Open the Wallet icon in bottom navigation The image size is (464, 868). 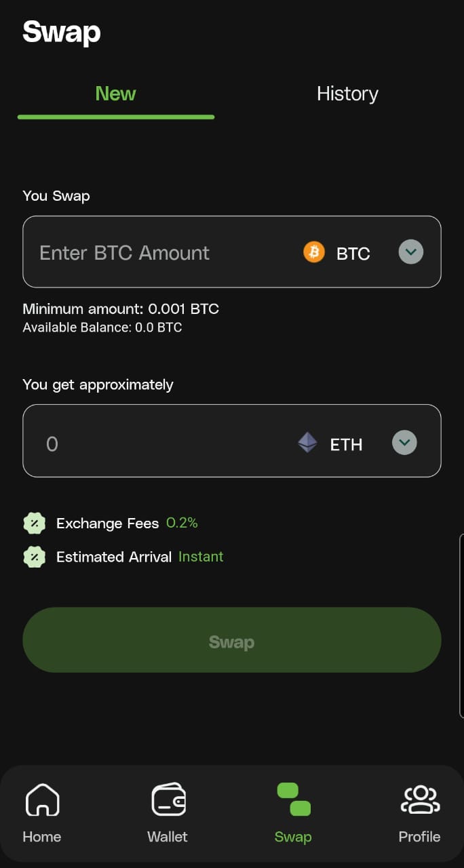pyautogui.click(x=167, y=799)
